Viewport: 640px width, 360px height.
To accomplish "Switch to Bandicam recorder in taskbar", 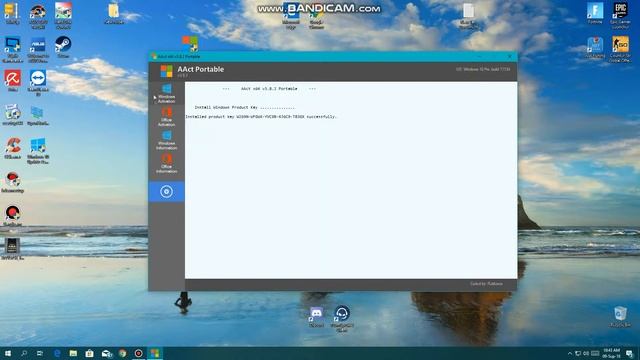I will (139, 353).
